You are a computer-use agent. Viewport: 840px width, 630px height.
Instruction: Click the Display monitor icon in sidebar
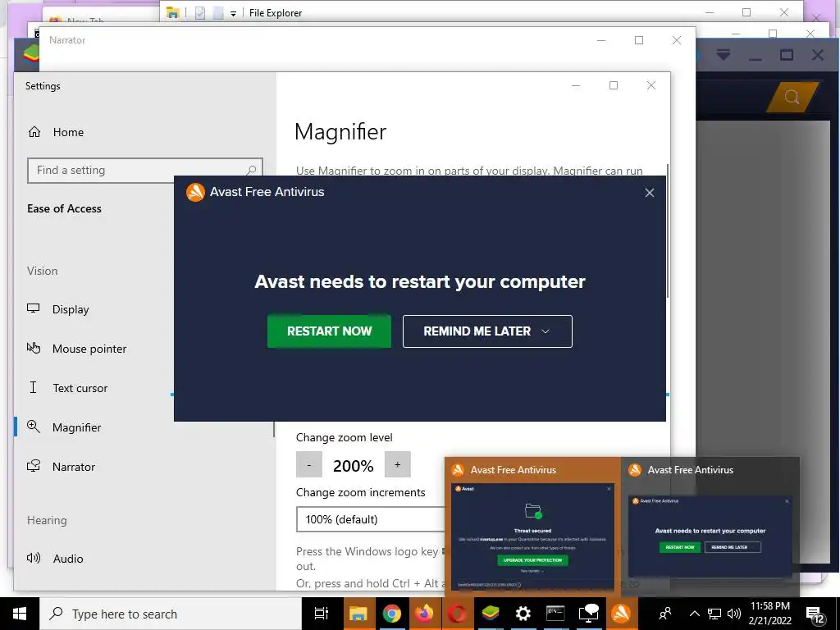coord(33,308)
